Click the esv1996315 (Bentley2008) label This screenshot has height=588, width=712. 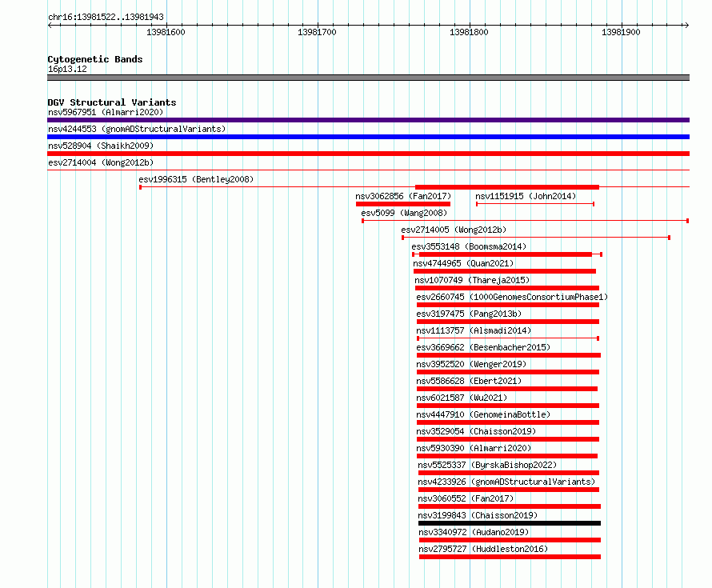pos(196,179)
